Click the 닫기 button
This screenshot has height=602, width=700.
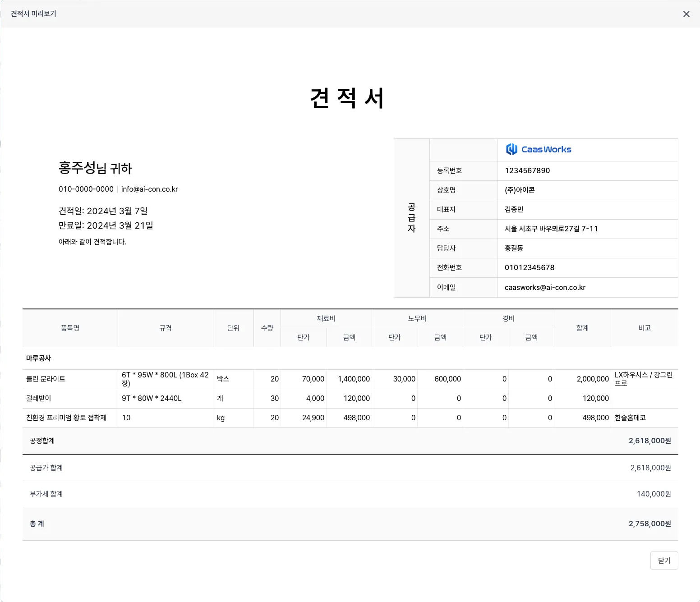tap(664, 561)
